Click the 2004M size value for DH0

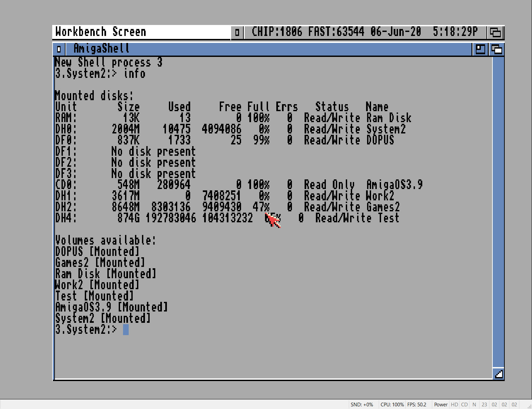[x=126, y=129]
